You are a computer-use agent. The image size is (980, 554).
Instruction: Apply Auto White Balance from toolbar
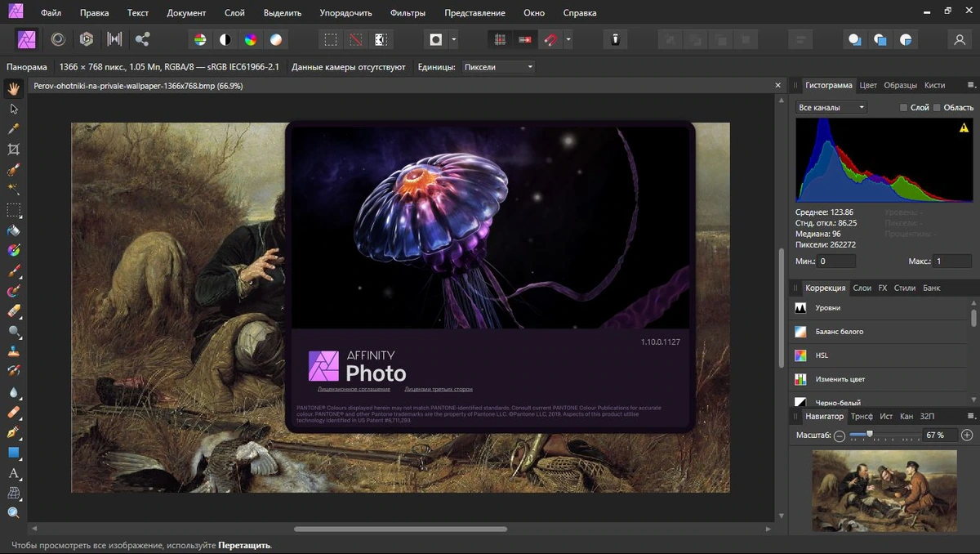pyautogui.click(x=276, y=39)
